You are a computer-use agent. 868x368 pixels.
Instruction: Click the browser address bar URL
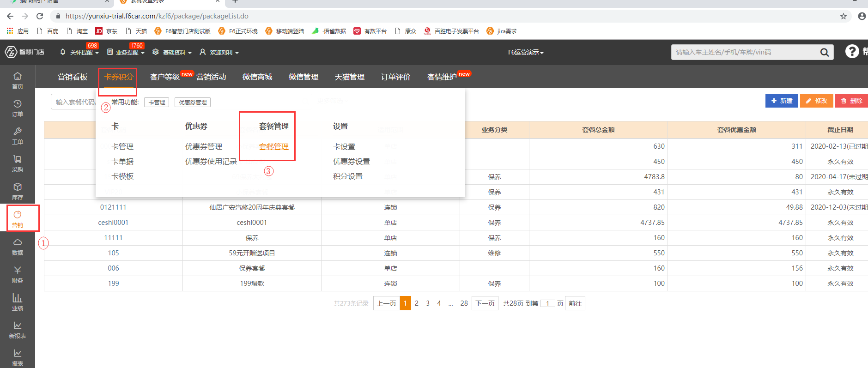157,16
